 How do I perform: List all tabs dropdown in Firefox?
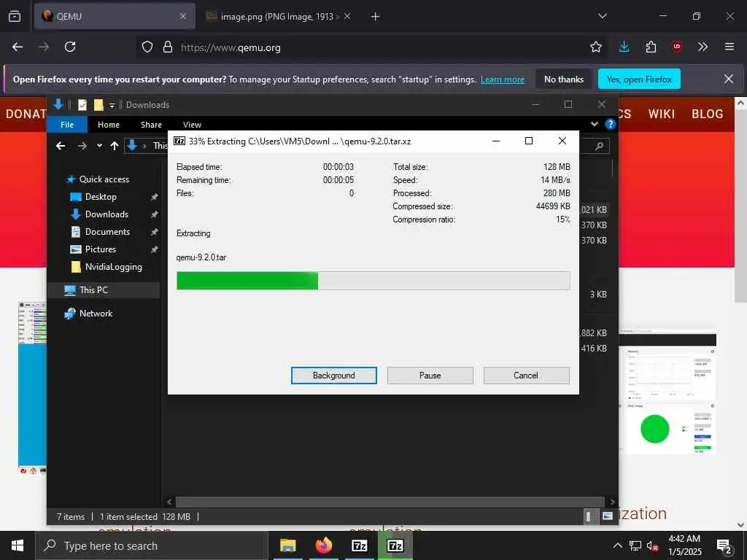[x=602, y=16]
